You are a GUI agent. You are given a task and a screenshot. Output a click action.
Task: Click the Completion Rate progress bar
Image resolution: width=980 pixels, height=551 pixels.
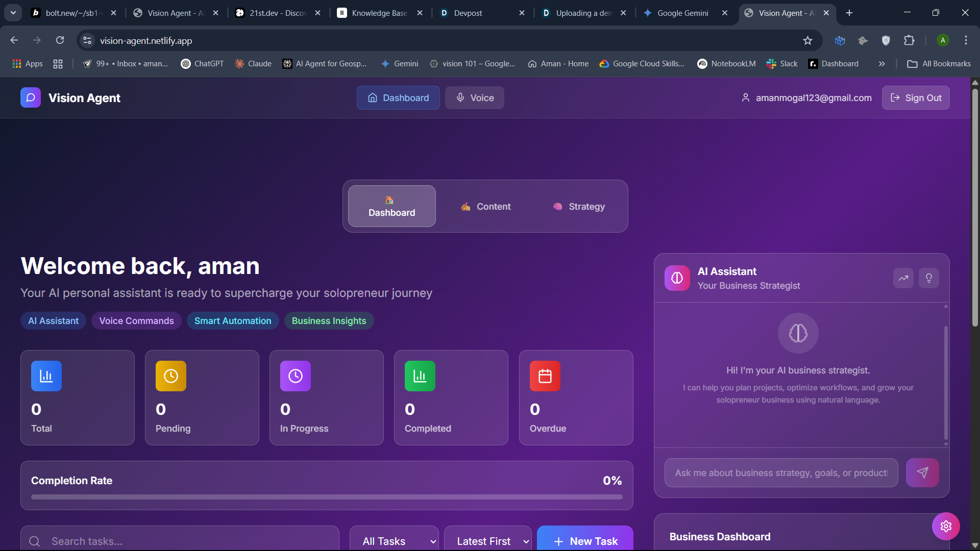327,496
